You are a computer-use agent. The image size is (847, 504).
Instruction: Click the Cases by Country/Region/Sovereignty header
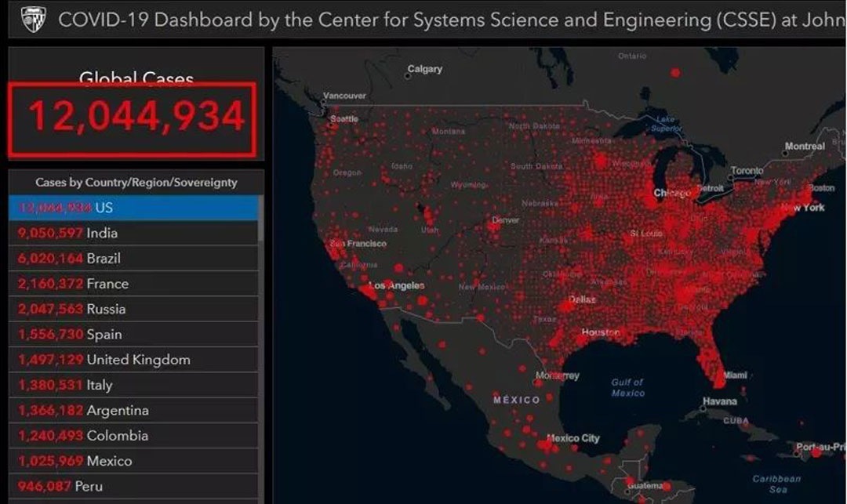coord(136,183)
